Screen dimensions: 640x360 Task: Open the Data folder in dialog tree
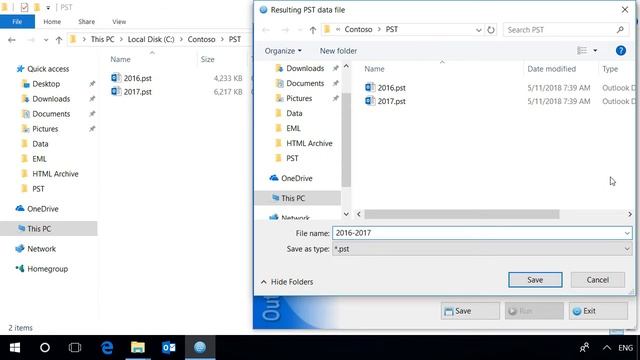[x=294, y=113]
